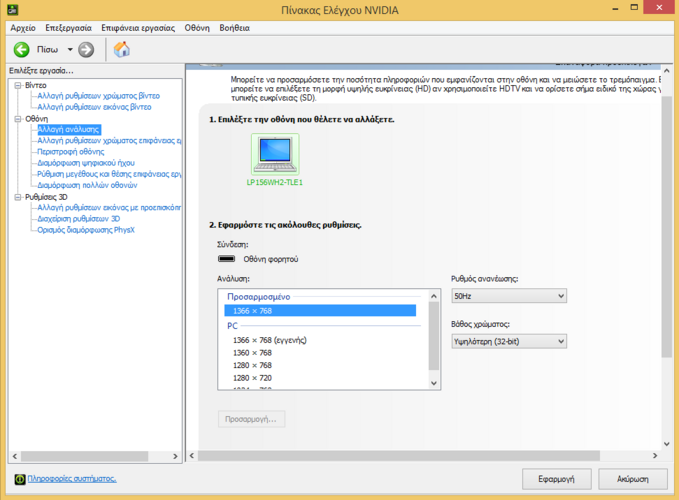Select 1280 × 768 resolution
This screenshot has width=679, height=500.
tap(252, 365)
